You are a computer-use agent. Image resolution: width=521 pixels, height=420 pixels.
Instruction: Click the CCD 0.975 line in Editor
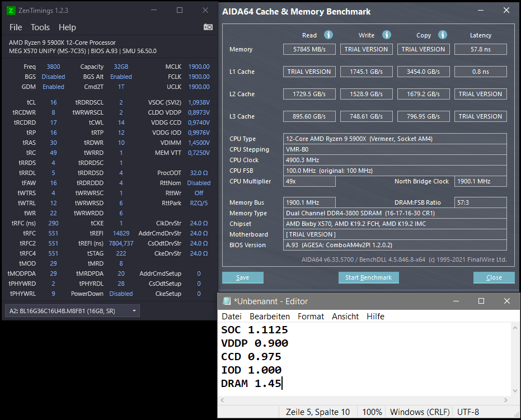[x=251, y=357]
